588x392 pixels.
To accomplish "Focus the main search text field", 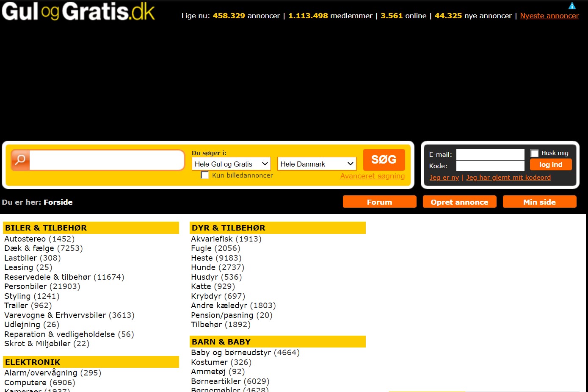I will point(106,160).
